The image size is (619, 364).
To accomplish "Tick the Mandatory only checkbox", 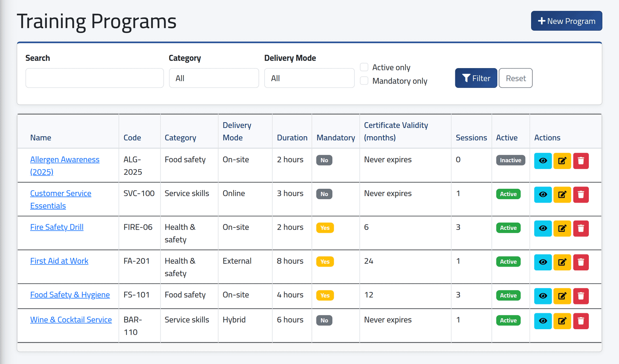I will (364, 81).
